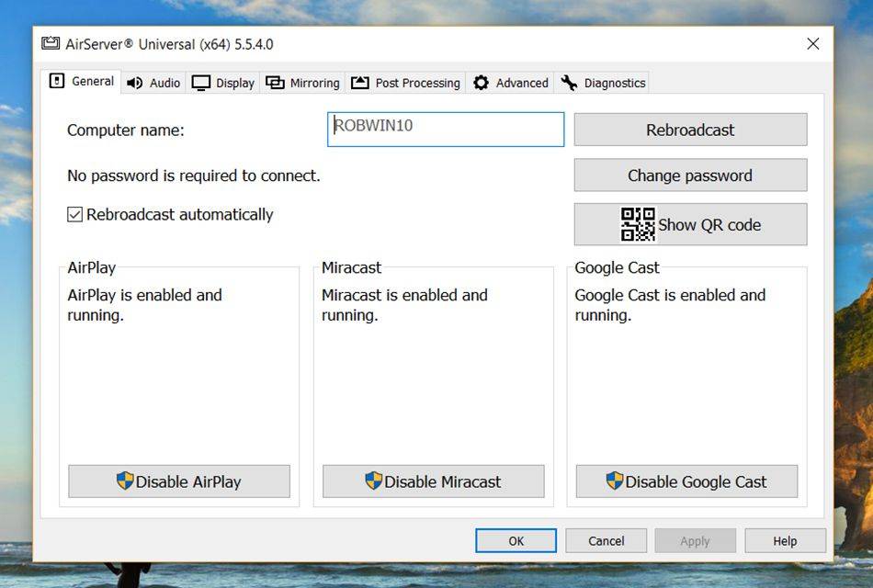Click the Change password button

point(690,175)
